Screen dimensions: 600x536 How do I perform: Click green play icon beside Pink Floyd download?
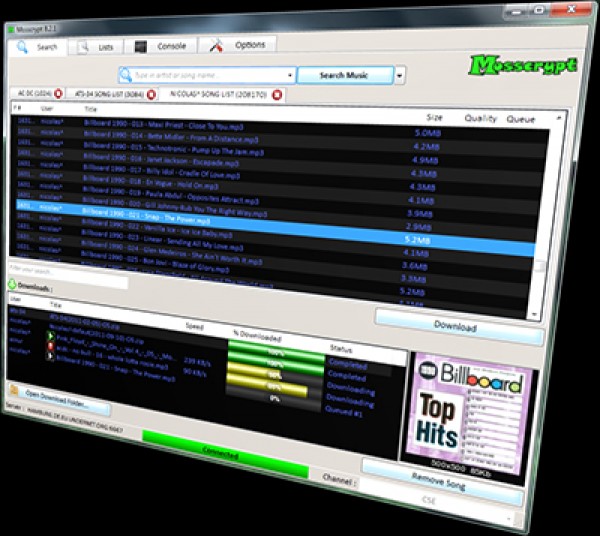pos(50,336)
